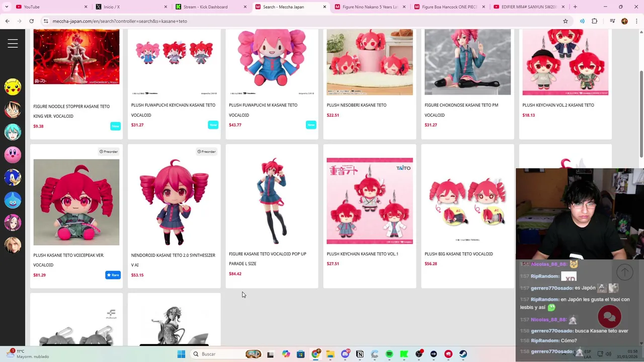Viewport: 644px width, 362px height.
Task: Open the Chrome three-dot menu
Action: (636, 21)
